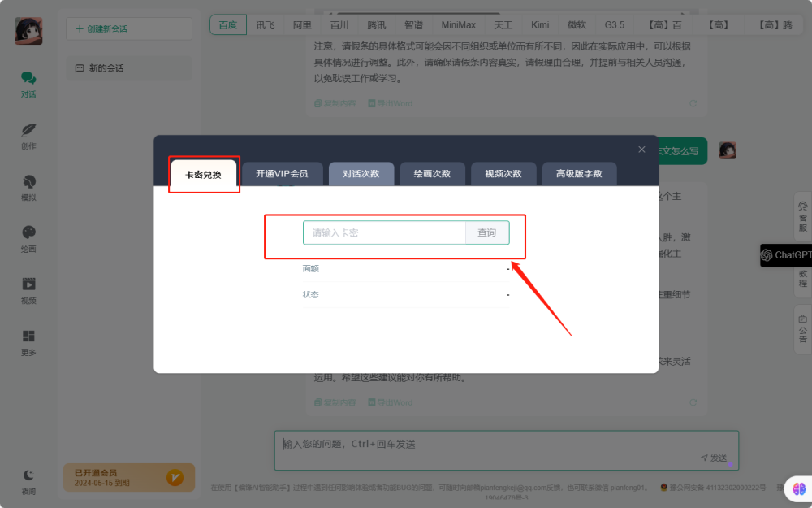
Task: Regenerate the reply ending 对你有所帮助
Action: [x=693, y=402]
